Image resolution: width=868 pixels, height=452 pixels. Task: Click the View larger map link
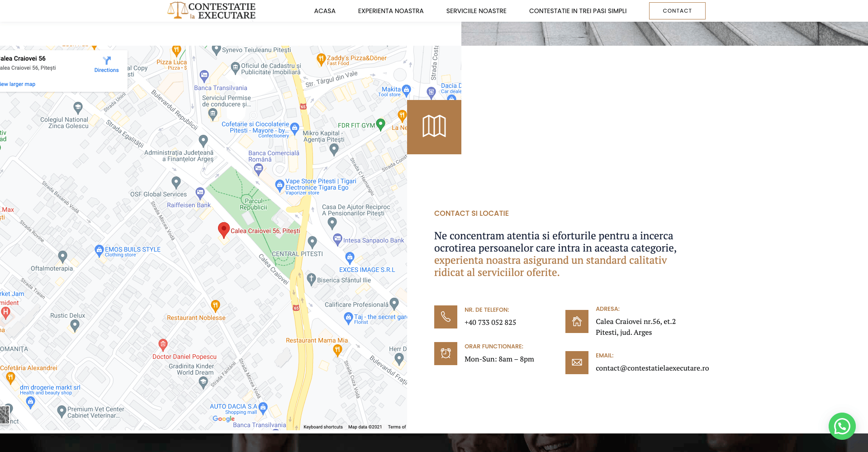tap(18, 84)
